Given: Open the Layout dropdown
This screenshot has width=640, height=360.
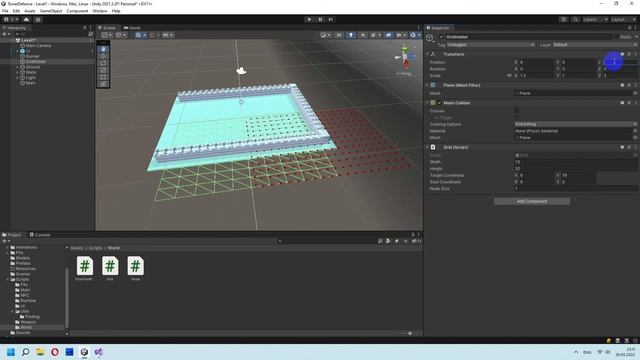Looking at the screenshot, I should click(x=623, y=19).
